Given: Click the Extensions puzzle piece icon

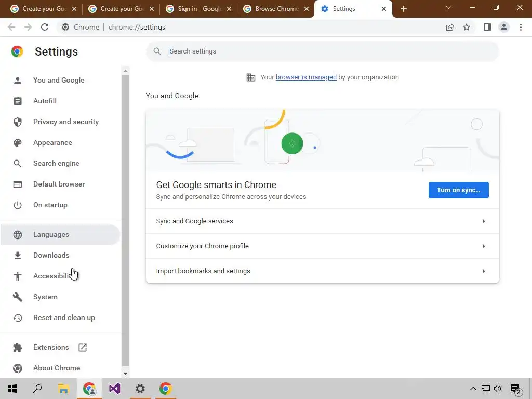Looking at the screenshot, I should [x=17, y=348].
